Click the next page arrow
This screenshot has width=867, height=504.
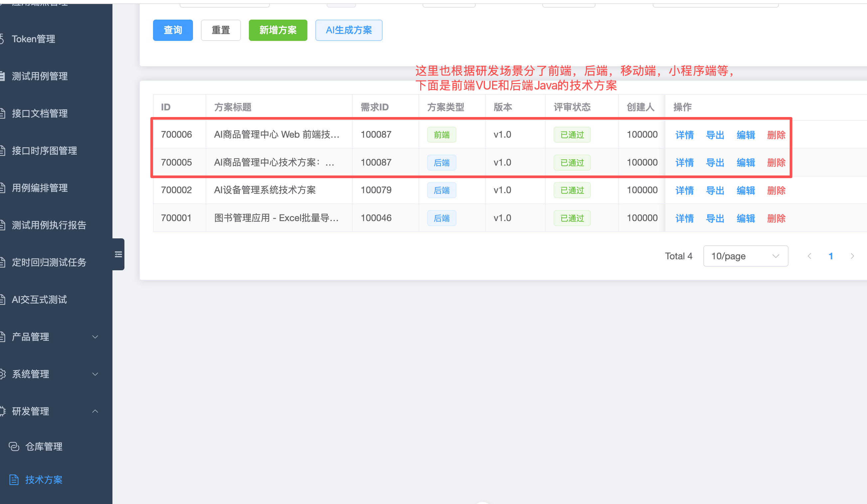(x=852, y=256)
